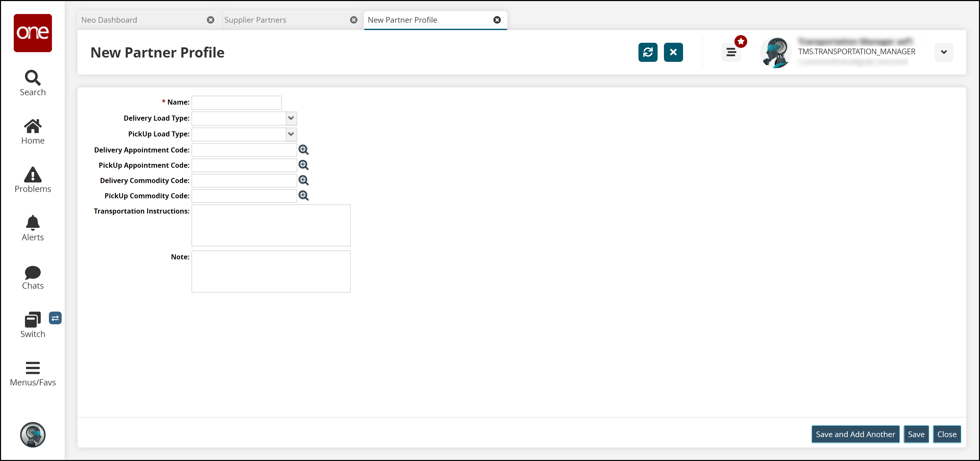Click the Save and Add Another button
The width and height of the screenshot is (980, 461).
click(x=855, y=434)
